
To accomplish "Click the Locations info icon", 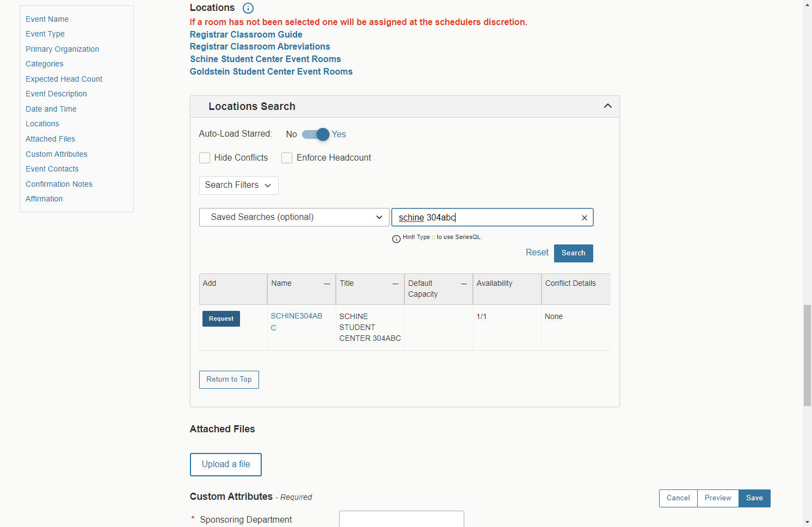I will (248, 8).
